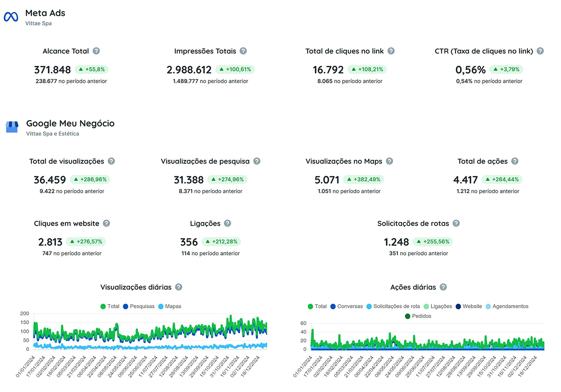Toggle Ligações series in actions chart legend

438,306
